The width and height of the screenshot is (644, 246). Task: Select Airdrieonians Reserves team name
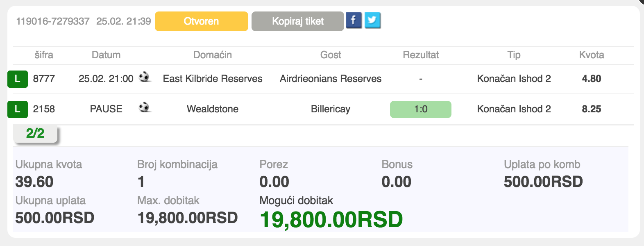330,79
